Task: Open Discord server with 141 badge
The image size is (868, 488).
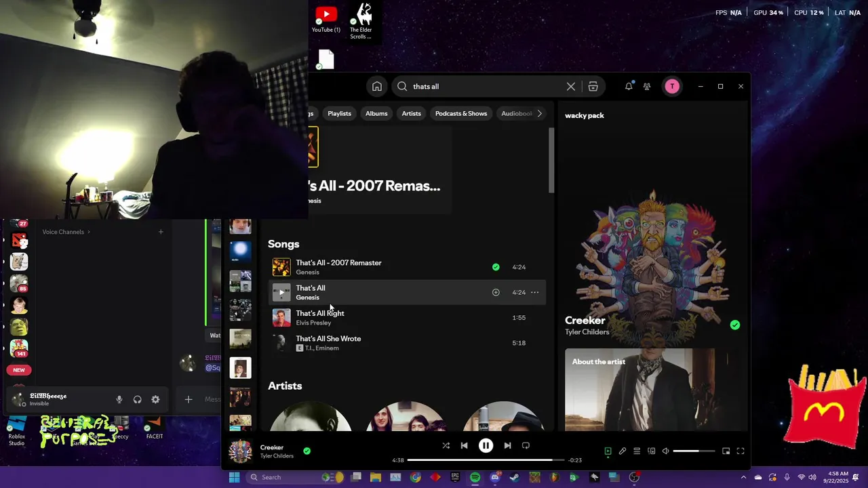Action: tap(19, 348)
